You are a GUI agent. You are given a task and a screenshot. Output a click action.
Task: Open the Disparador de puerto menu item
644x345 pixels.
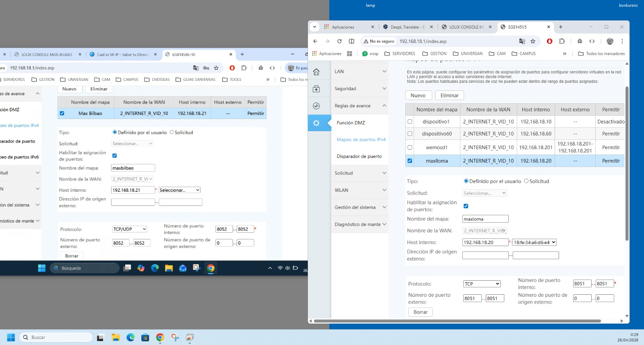[359, 156]
